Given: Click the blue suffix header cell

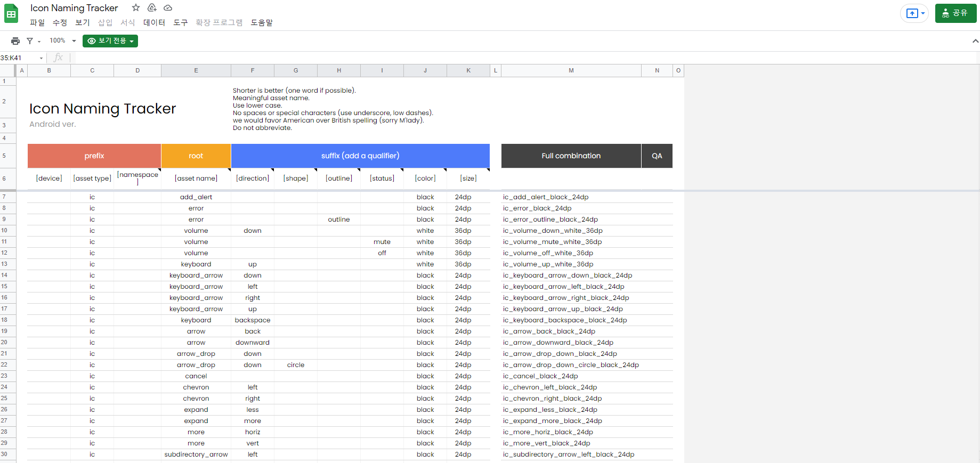Looking at the screenshot, I should pos(360,156).
